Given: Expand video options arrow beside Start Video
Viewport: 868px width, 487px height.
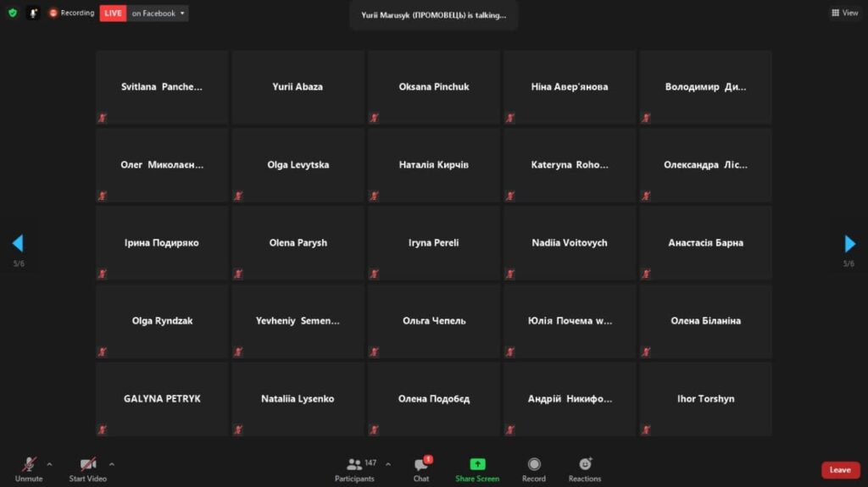Looking at the screenshot, I should [112, 464].
